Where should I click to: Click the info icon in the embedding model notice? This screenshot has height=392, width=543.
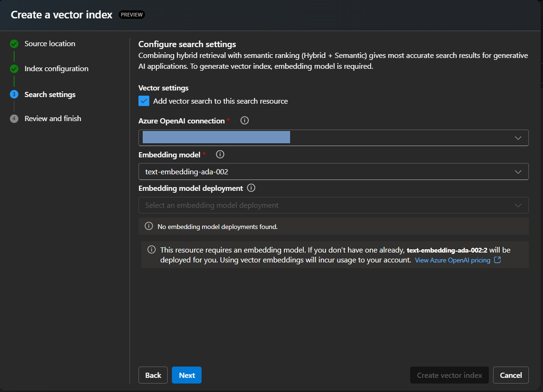pos(150,250)
